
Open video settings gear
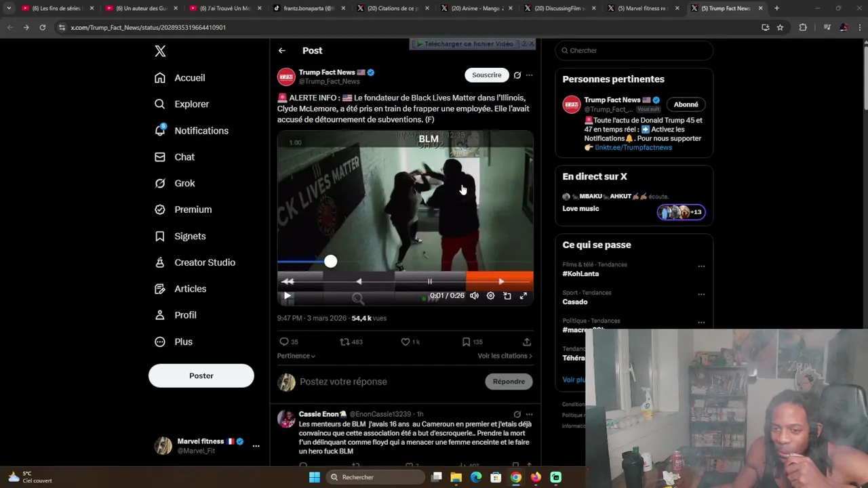[x=491, y=296]
